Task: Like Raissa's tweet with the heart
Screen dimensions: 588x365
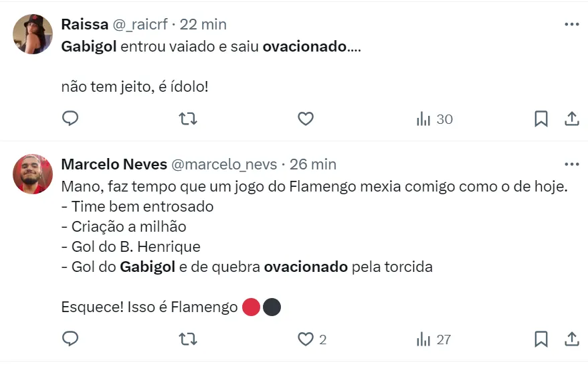Action: 306,119
